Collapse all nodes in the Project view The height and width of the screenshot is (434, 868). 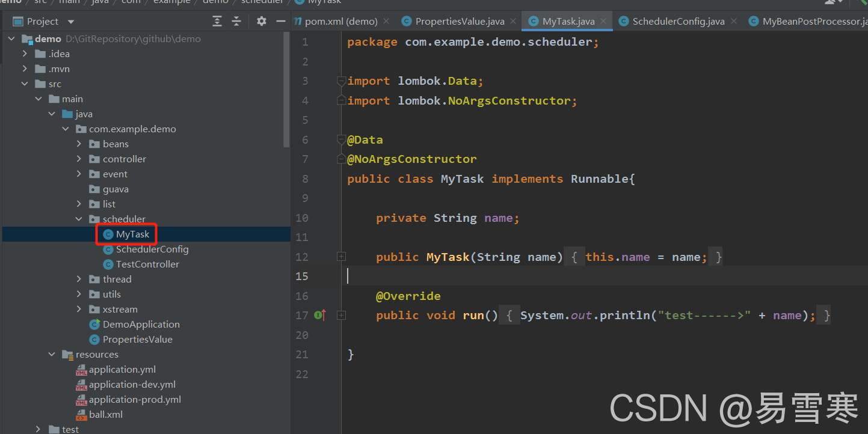pos(236,21)
